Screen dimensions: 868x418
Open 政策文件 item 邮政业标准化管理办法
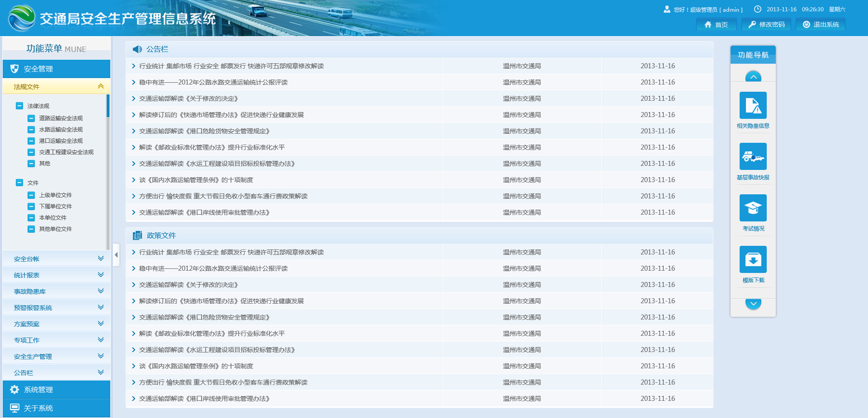212,333
